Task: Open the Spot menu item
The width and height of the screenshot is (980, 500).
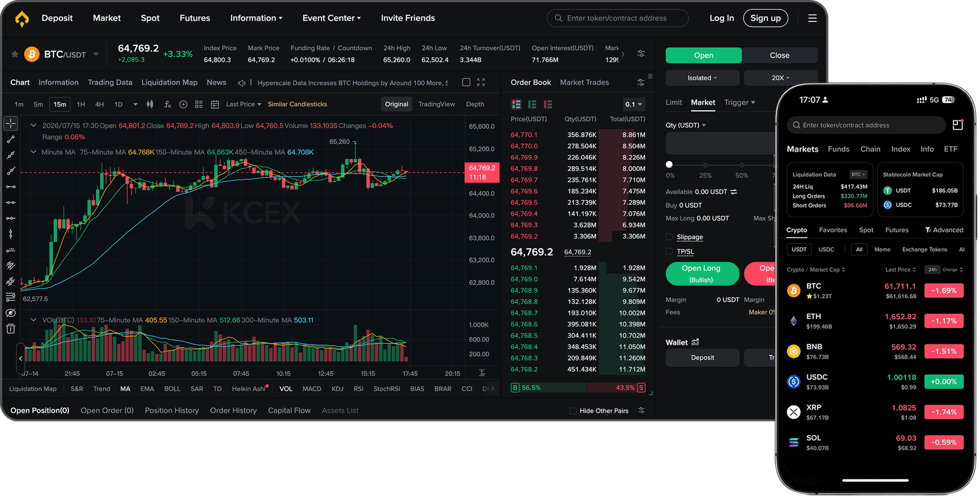Action: tap(150, 18)
